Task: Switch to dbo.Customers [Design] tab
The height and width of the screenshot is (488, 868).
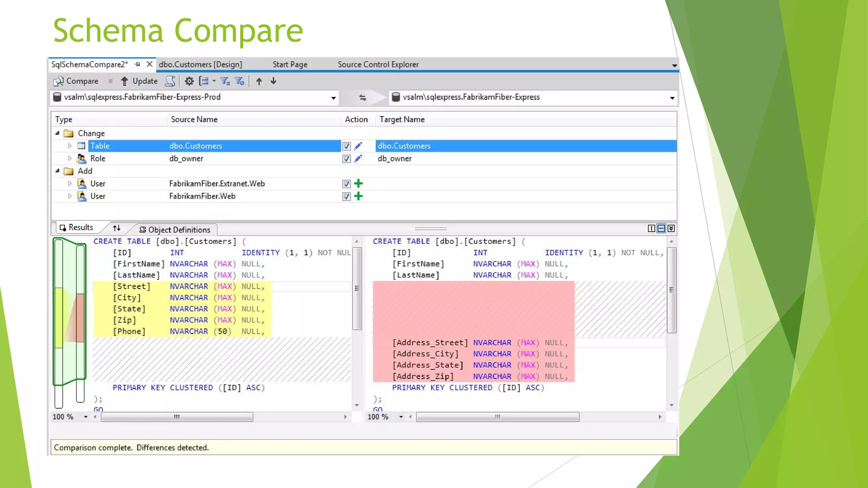Action: 200,64
